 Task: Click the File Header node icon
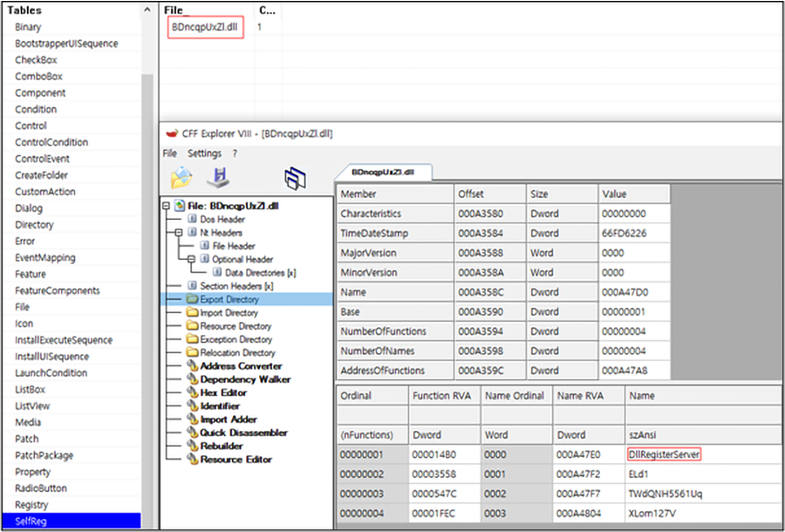[204, 246]
